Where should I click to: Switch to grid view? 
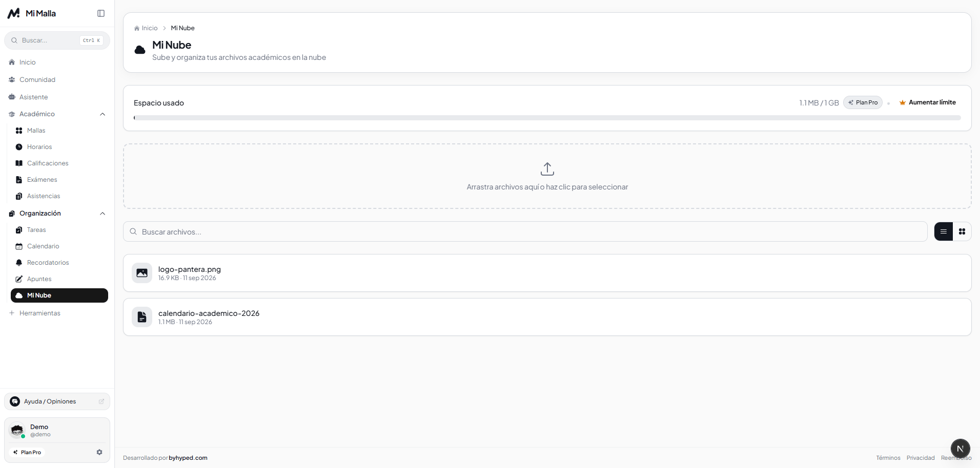tap(962, 231)
